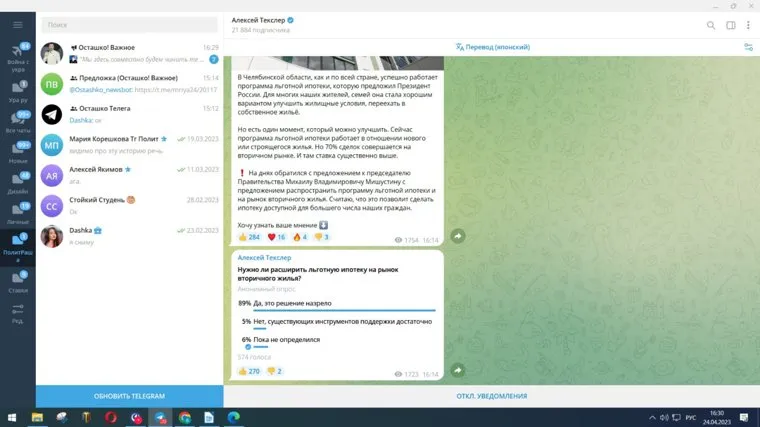760x427 pixels.
Task: Select the Новые chat folder
Action: point(17,152)
